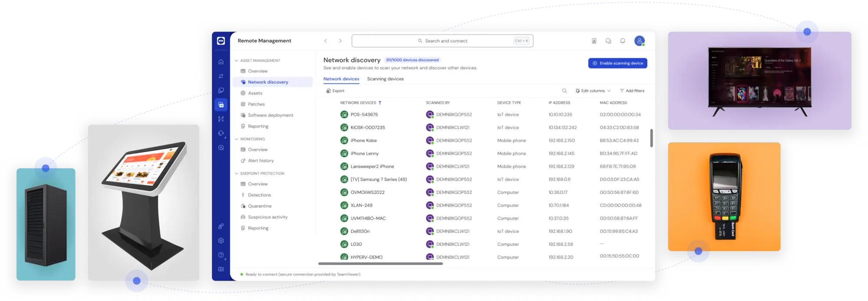Click the TV image thumbnail
Image resolution: width=868 pixels, height=301 pixels.
coord(759,81)
